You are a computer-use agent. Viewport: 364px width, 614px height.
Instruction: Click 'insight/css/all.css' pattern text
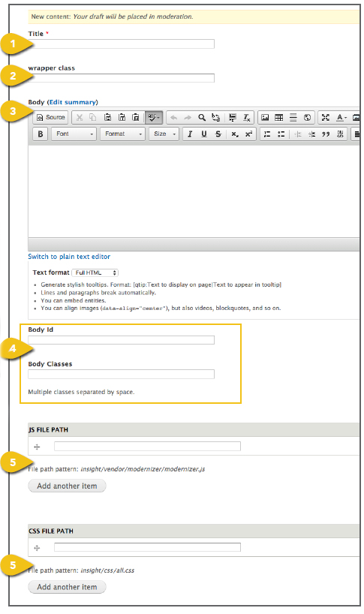[x=107, y=570]
